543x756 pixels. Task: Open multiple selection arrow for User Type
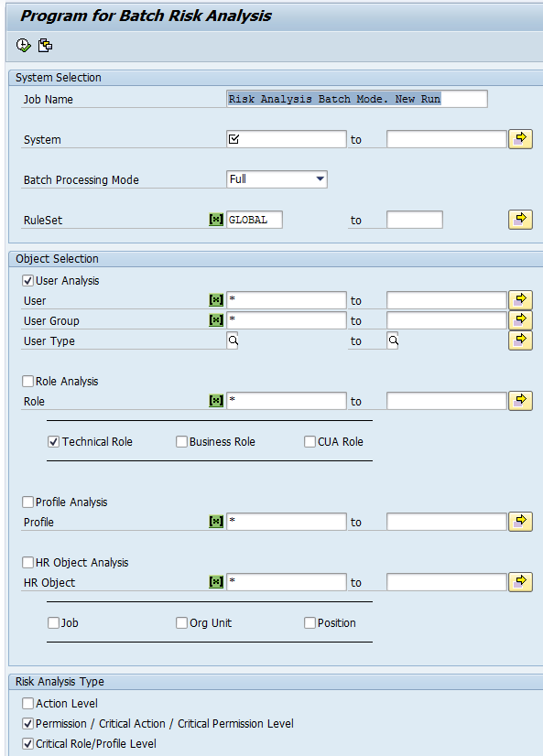(x=520, y=340)
